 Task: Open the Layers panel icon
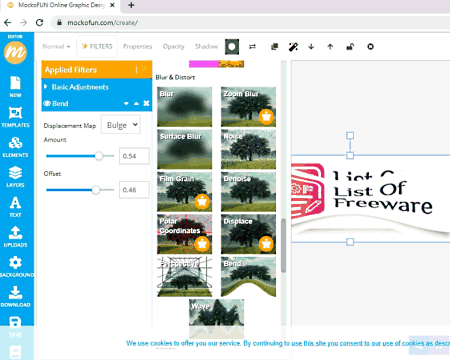pos(15,177)
